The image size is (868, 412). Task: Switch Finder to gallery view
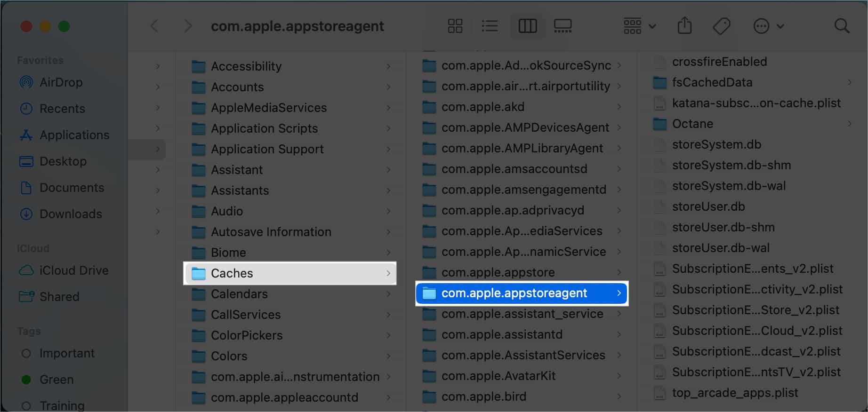coord(563,26)
